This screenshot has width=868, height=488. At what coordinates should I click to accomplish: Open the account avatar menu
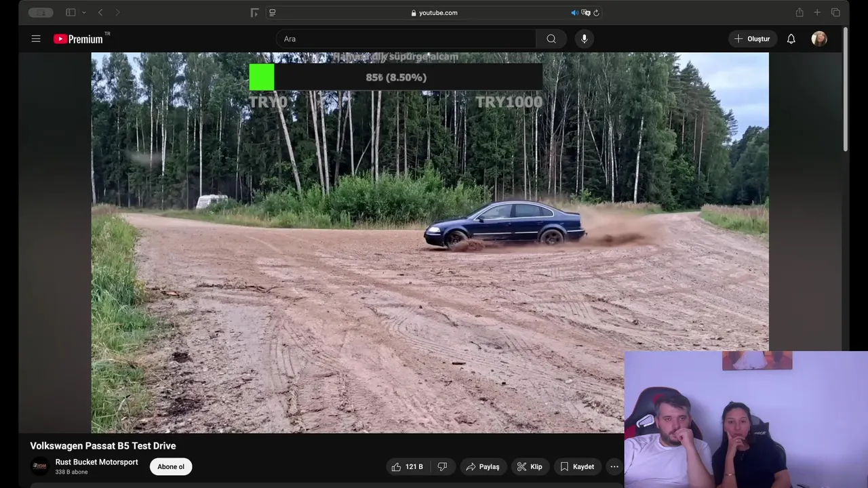[x=819, y=39]
